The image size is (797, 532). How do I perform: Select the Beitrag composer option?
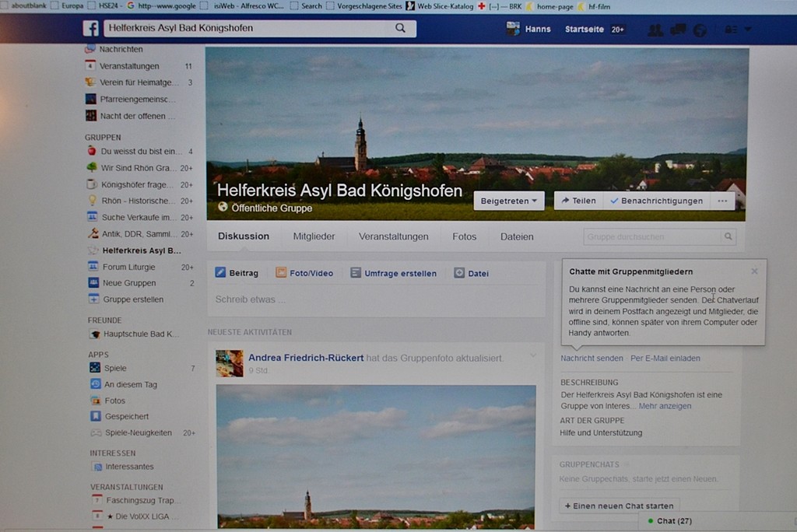coord(237,273)
